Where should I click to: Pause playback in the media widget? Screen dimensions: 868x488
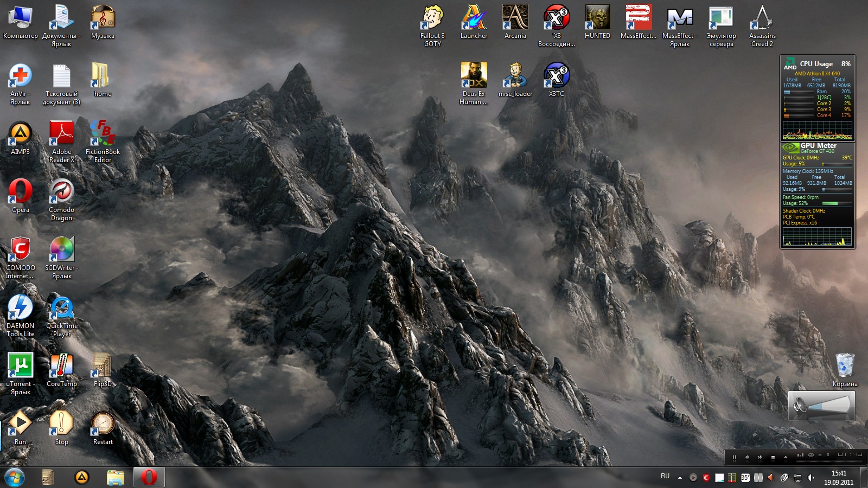734,458
